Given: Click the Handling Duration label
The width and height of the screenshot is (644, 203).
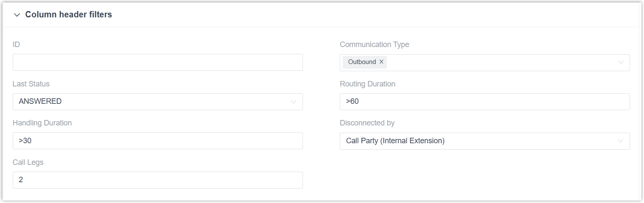Looking at the screenshot, I should (x=42, y=123).
